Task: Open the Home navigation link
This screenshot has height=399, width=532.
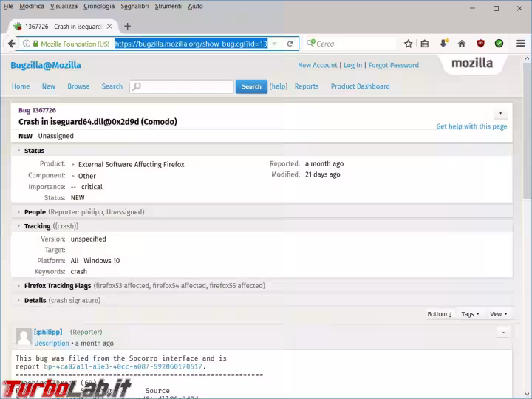Action: tap(21, 86)
